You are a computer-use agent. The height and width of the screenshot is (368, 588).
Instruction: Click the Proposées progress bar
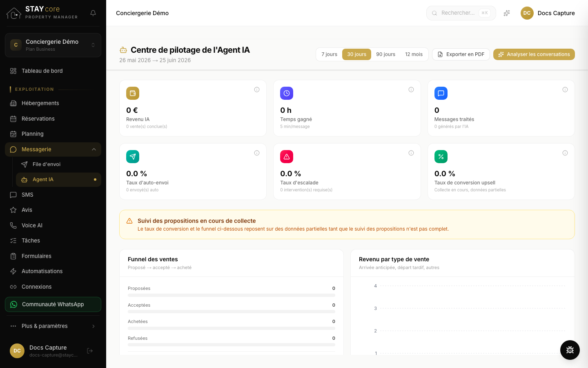coord(232,295)
